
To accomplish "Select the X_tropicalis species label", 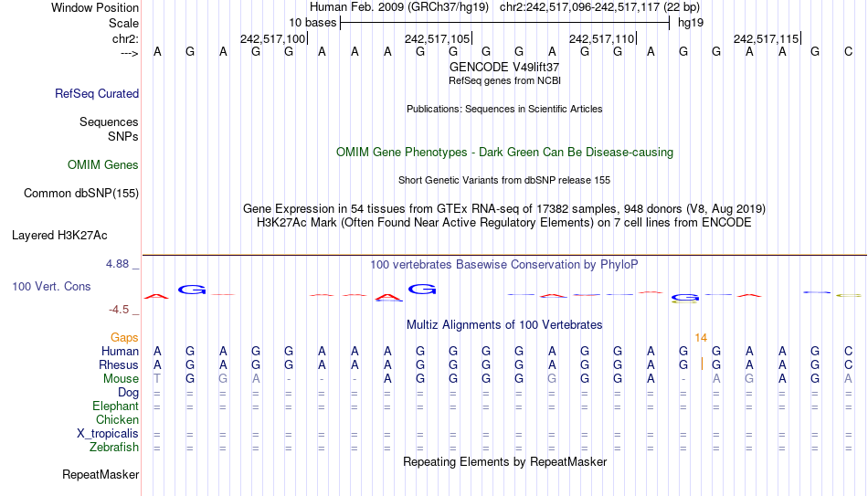I will point(108,434).
